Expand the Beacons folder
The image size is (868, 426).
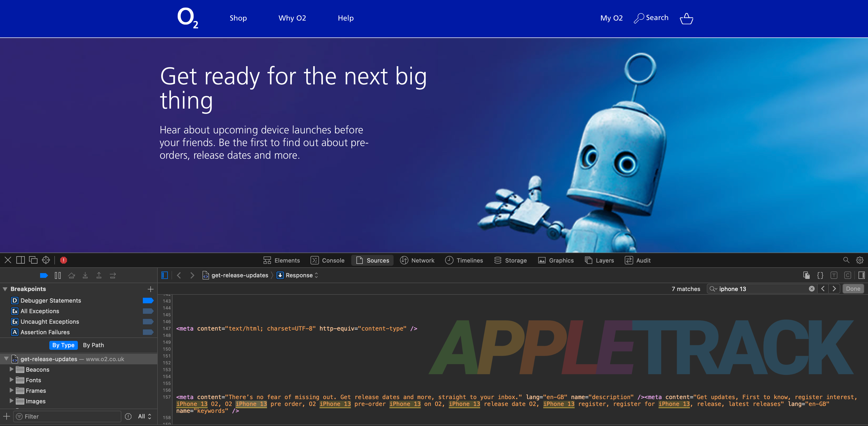click(11, 369)
